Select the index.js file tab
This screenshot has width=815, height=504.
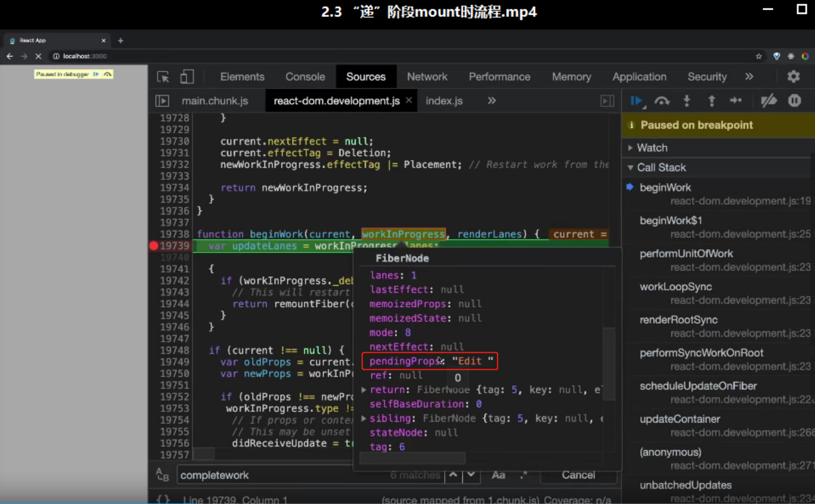[x=444, y=101]
